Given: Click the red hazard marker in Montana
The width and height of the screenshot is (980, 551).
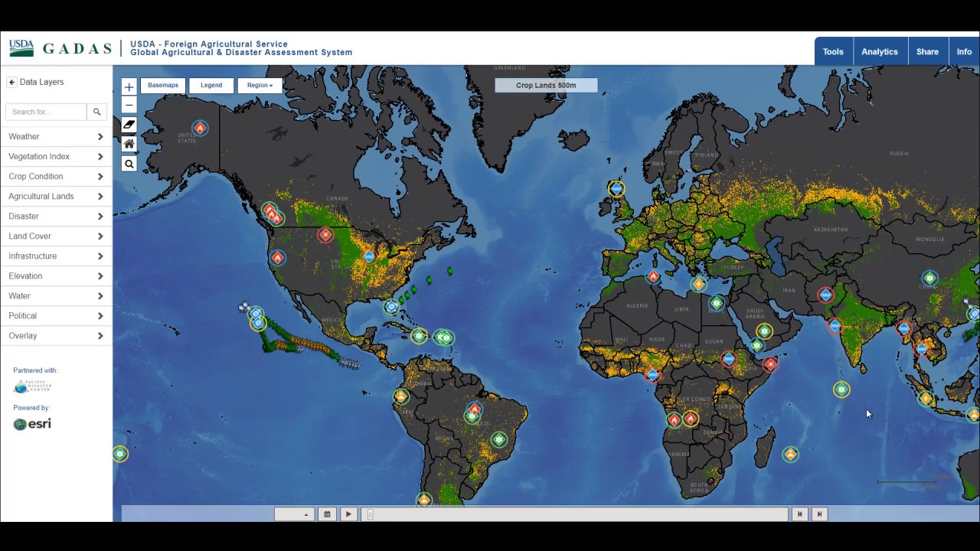Looking at the screenshot, I should [x=325, y=235].
